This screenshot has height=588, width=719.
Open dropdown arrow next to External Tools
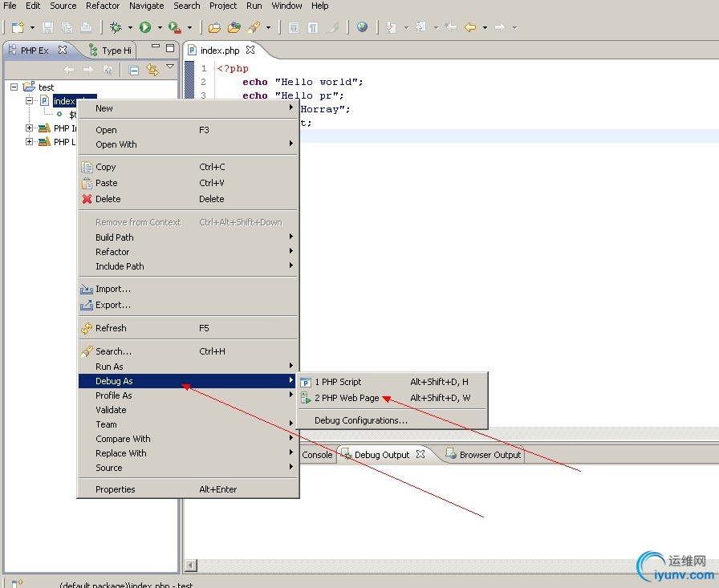click(x=189, y=28)
